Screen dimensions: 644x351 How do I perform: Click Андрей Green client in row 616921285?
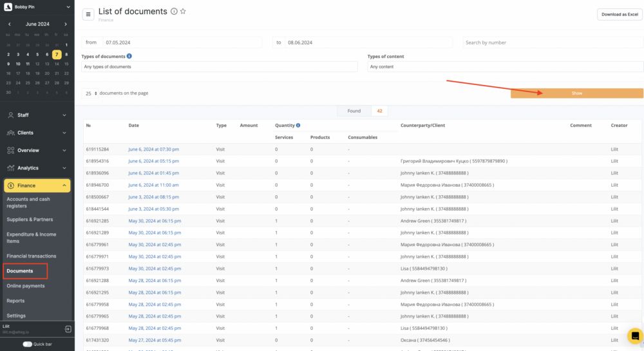[x=433, y=221]
